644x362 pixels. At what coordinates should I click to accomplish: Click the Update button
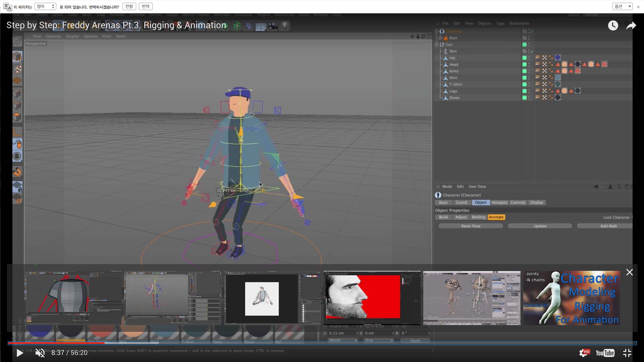[x=540, y=226]
